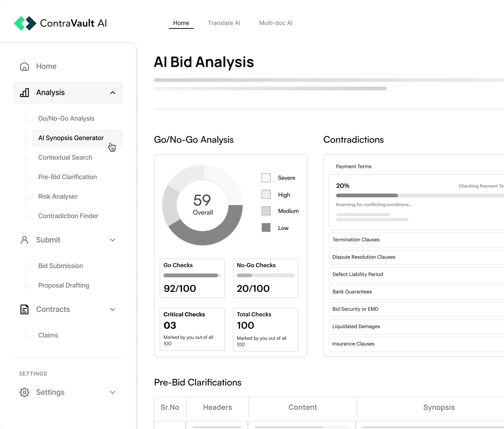Open the Multi-doc AI tab
The image size is (504, 429).
pyautogui.click(x=276, y=23)
